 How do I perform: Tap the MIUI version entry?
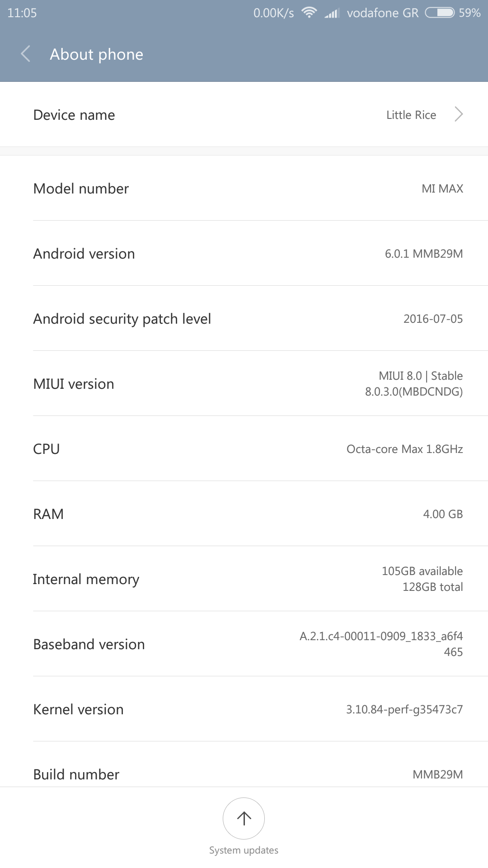click(244, 384)
